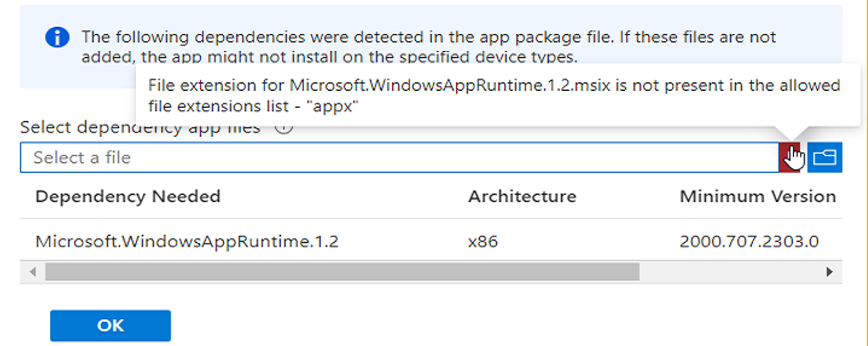Viewport: 868px width, 346px height.
Task: Click the Minimum Version column header
Action: pos(757,196)
